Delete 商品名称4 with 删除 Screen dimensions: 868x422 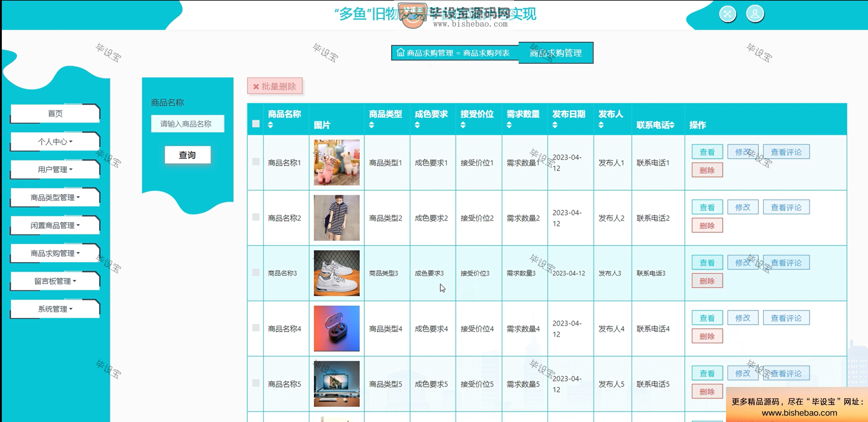707,336
